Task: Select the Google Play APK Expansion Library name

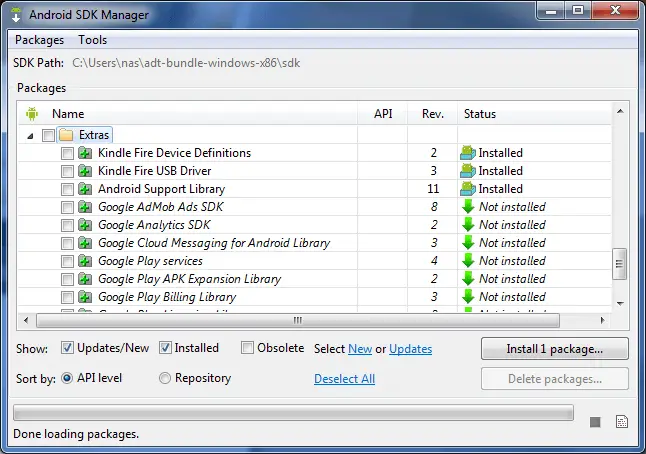Action: click(190, 279)
